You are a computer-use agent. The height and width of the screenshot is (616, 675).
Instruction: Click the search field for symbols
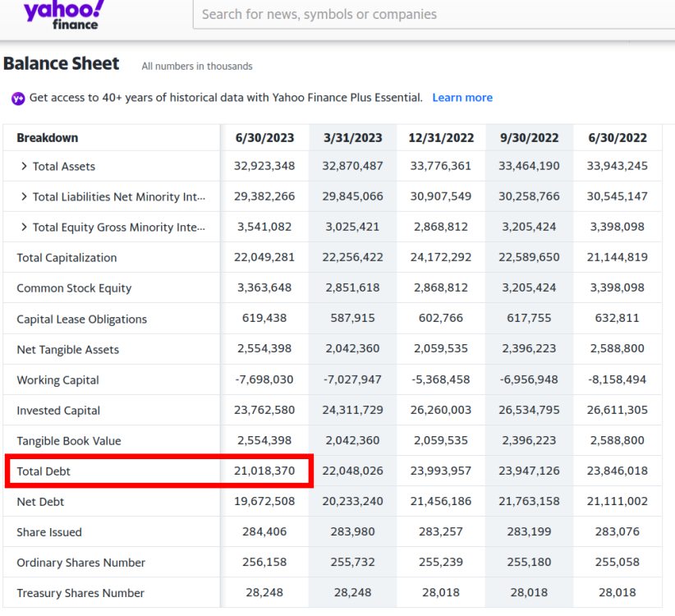click(x=434, y=14)
